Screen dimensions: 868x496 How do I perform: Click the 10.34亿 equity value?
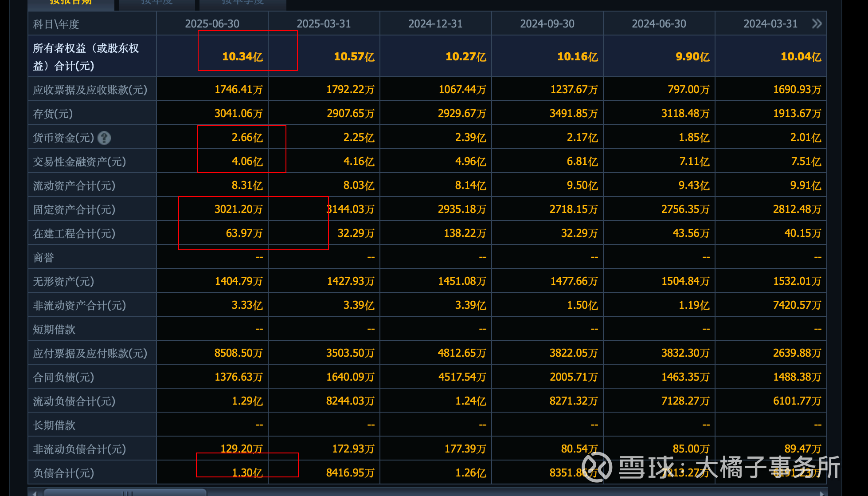coord(242,57)
